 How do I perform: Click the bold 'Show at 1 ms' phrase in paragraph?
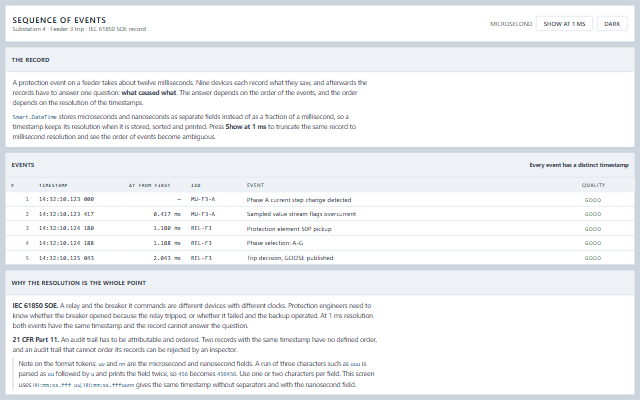[246, 127]
